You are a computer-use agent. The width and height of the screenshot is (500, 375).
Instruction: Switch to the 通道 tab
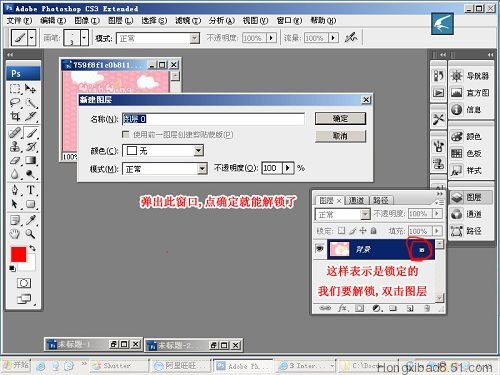(x=356, y=200)
